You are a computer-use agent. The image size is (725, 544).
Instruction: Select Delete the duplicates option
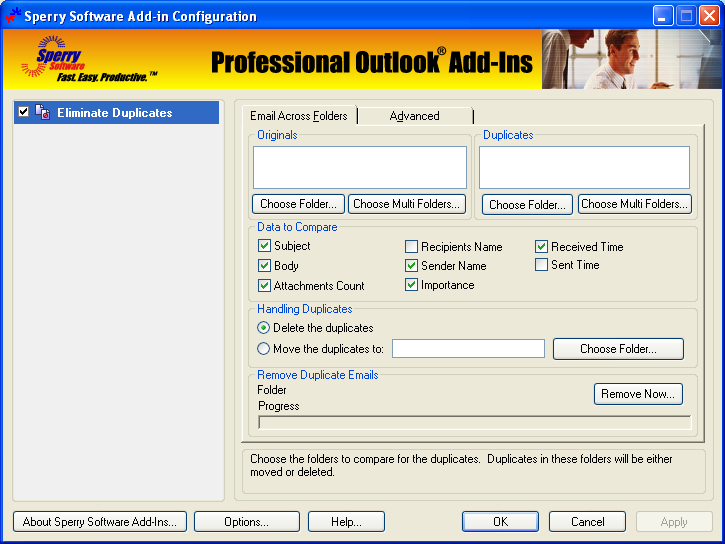coord(263,328)
